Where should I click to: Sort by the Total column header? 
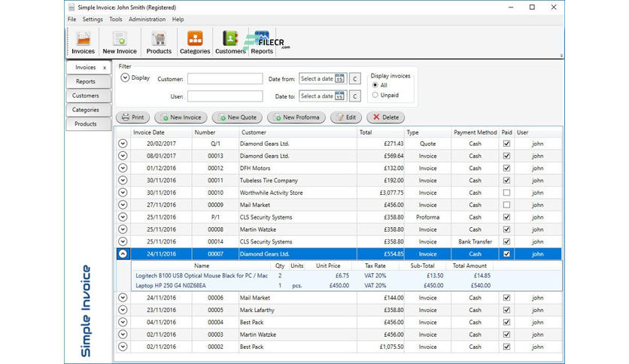coord(381,132)
